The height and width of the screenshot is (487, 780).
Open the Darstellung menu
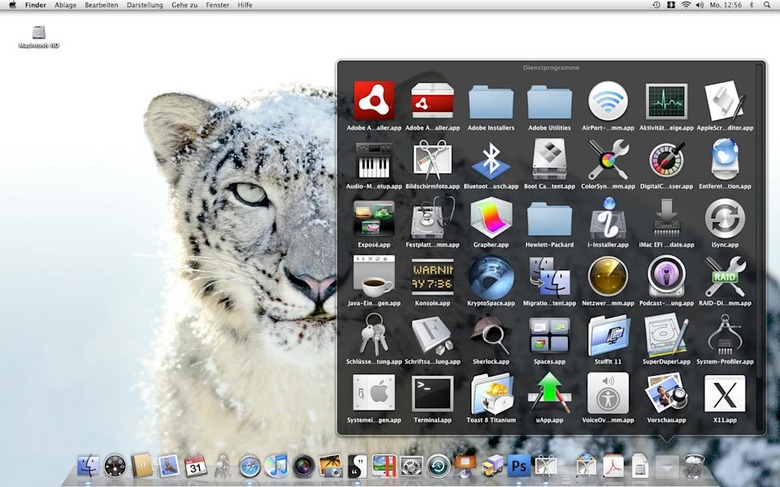point(145,5)
